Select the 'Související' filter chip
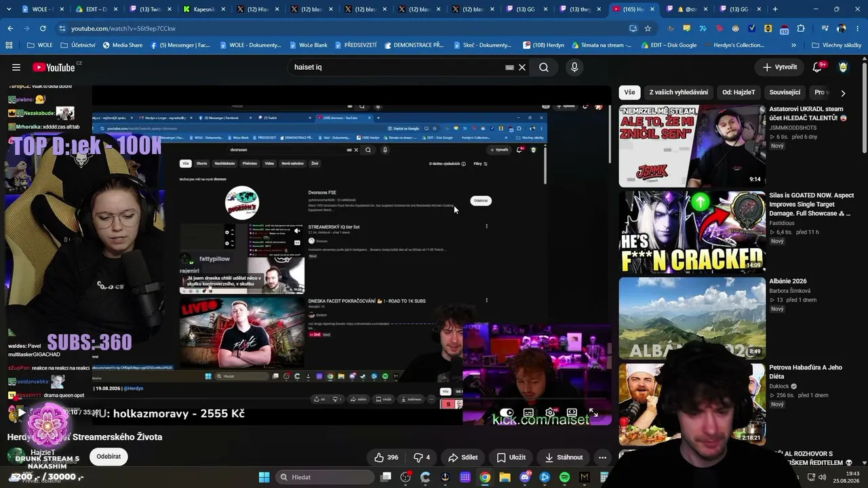 tap(785, 92)
